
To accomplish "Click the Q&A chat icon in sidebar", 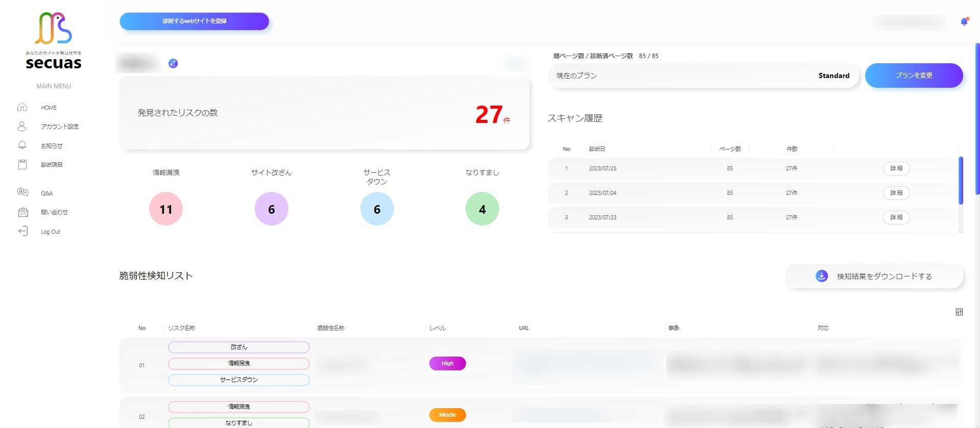I will coord(22,192).
